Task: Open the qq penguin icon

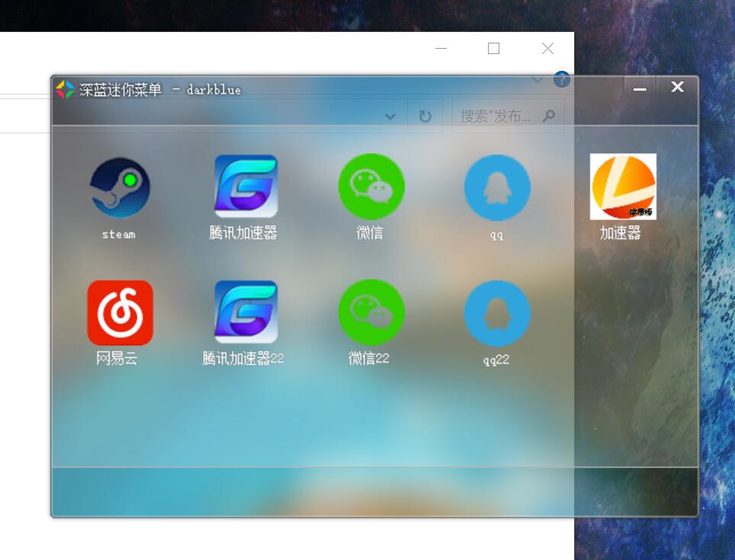Action: 497,187
